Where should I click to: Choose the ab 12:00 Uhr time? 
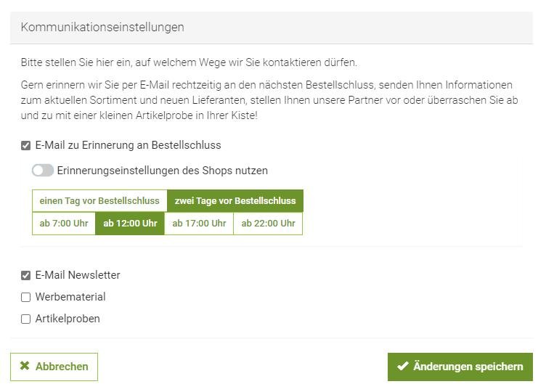pyautogui.click(x=130, y=224)
